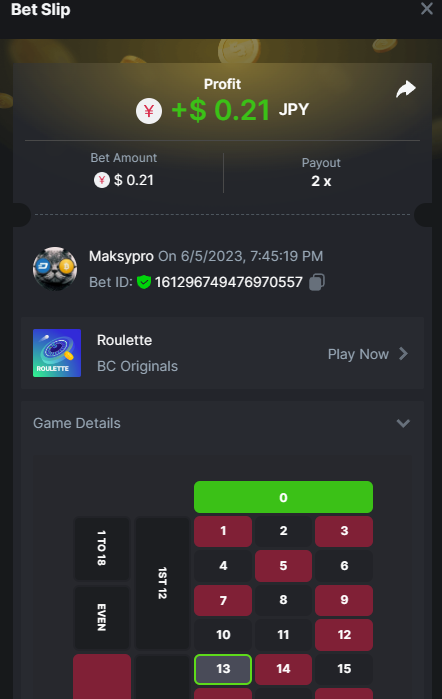Select the highlighted number 13 cell

pos(223,669)
